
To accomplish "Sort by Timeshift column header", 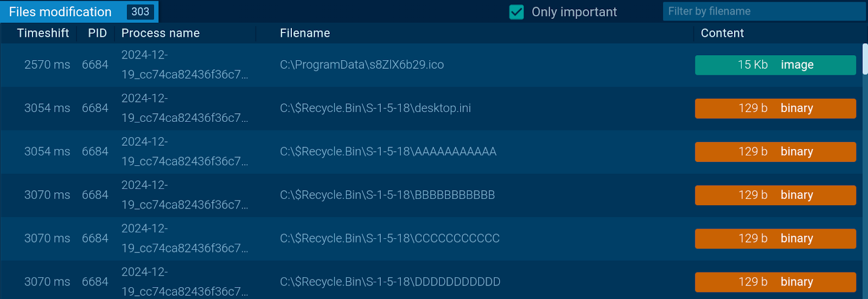I will 43,33.
